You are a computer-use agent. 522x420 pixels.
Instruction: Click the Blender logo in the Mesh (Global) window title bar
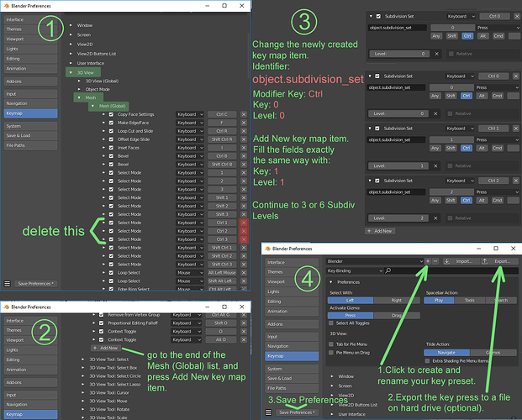tap(7, 6)
